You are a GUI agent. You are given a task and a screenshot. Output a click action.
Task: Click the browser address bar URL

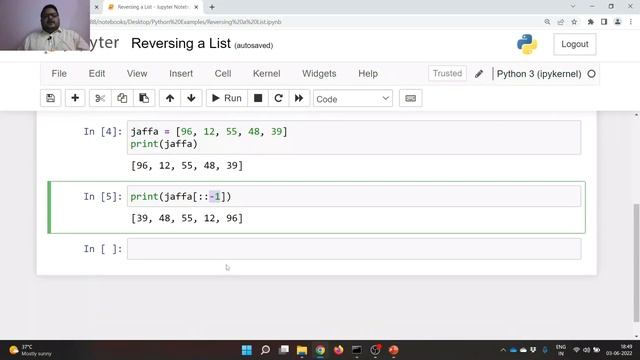[186, 22]
